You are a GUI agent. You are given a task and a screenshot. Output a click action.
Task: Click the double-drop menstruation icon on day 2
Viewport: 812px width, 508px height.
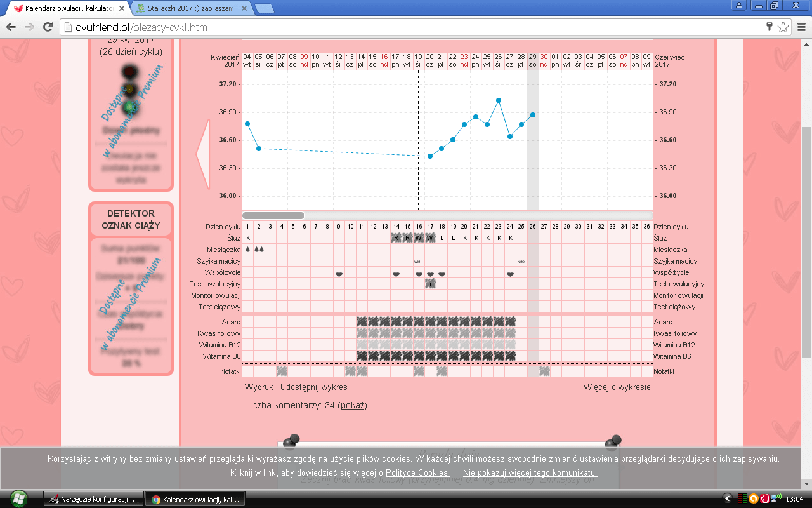[259, 250]
